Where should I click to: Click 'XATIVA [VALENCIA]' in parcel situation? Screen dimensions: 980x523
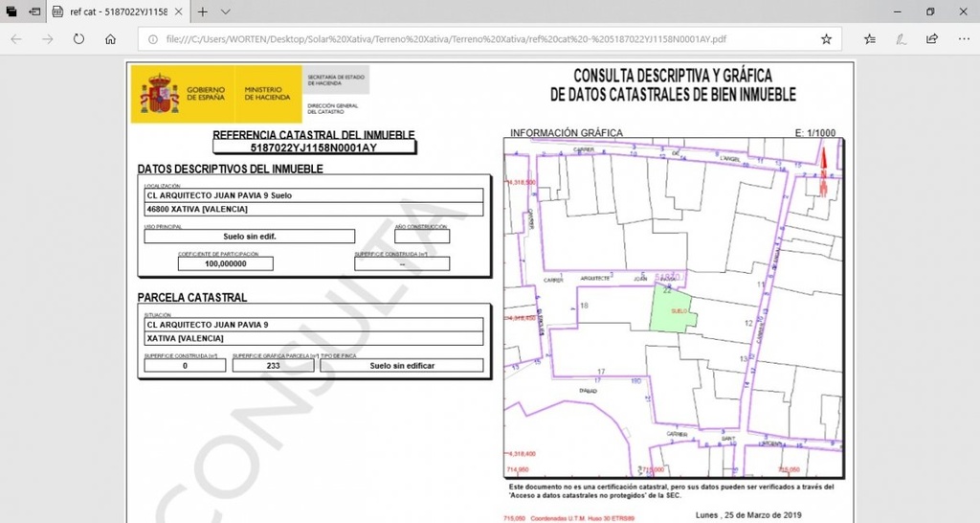185,338
